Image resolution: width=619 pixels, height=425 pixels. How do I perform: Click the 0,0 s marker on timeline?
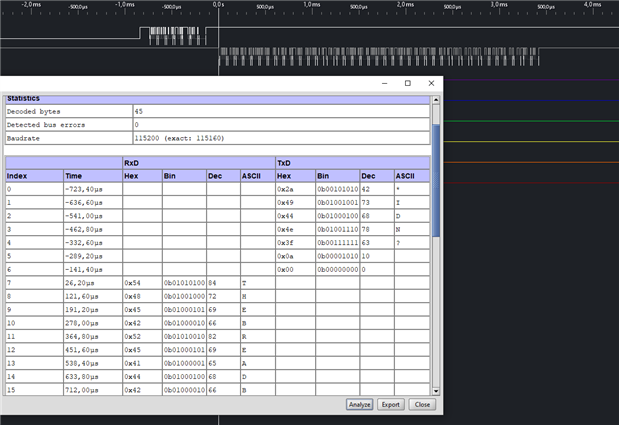coord(218,5)
